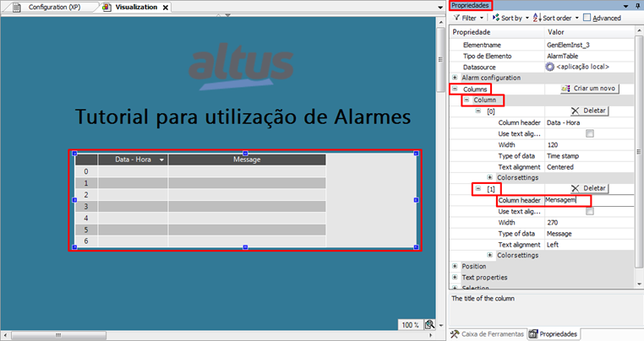Edit the Column header Mensagem input field
Image resolution: width=644 pixels, height=341 pixels.
[589, 200]
